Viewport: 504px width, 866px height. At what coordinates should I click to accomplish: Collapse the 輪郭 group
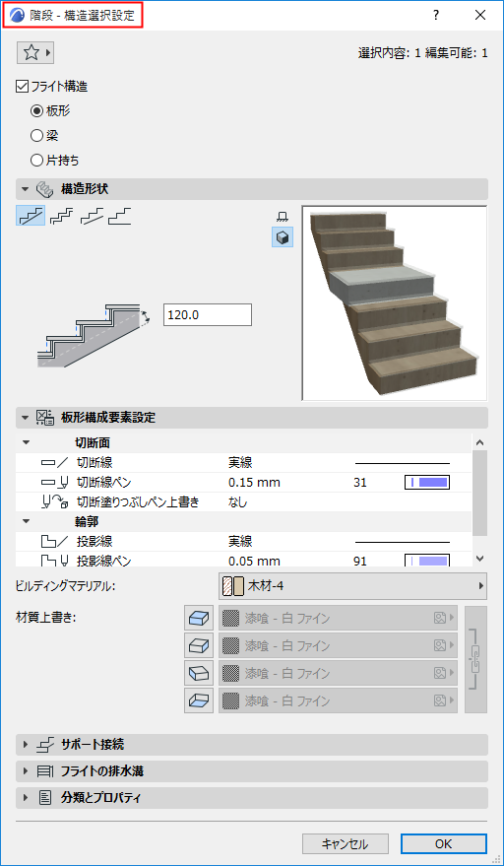(x=27, y=522)
